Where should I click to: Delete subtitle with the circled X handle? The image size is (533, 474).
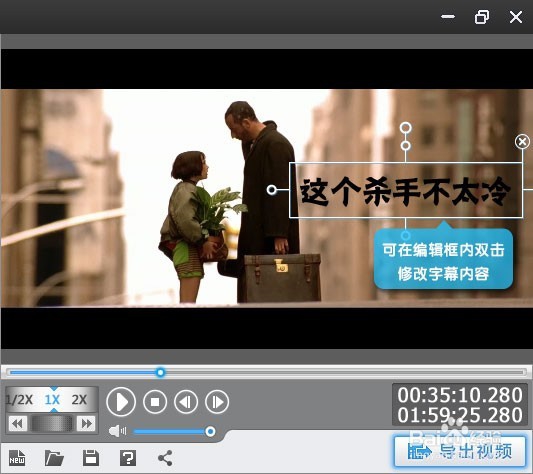click(522, 141)
